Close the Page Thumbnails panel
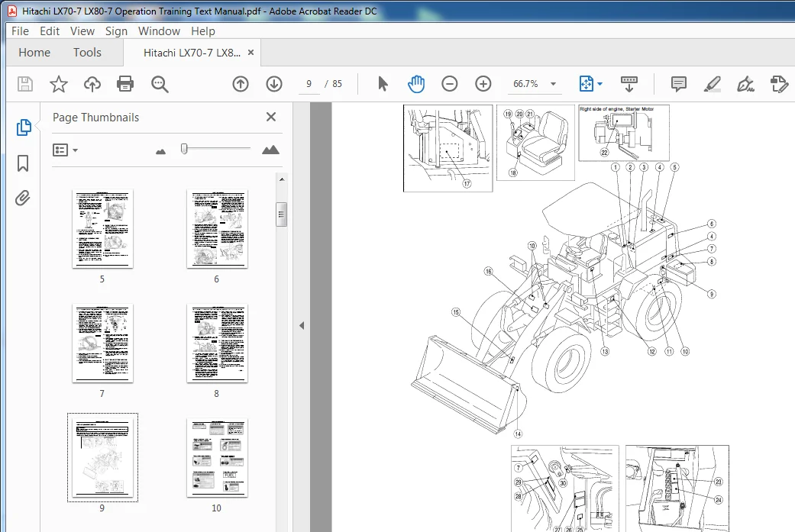 pyautogui.click(x=271, y=117)
